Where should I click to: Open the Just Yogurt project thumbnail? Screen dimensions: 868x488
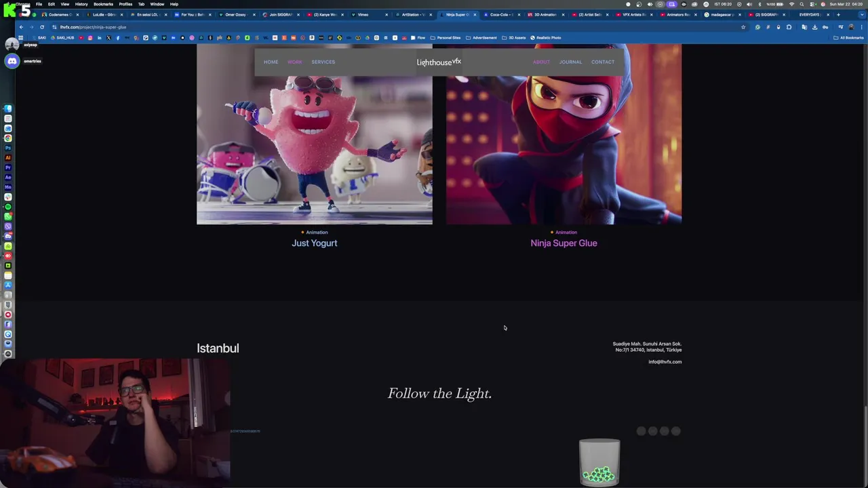(x=314, y=134)
